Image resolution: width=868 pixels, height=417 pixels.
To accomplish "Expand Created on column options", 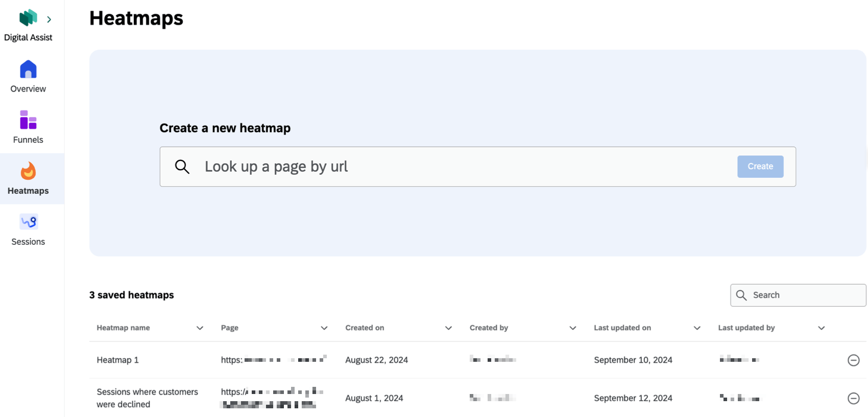I will (x=448, y=328).
